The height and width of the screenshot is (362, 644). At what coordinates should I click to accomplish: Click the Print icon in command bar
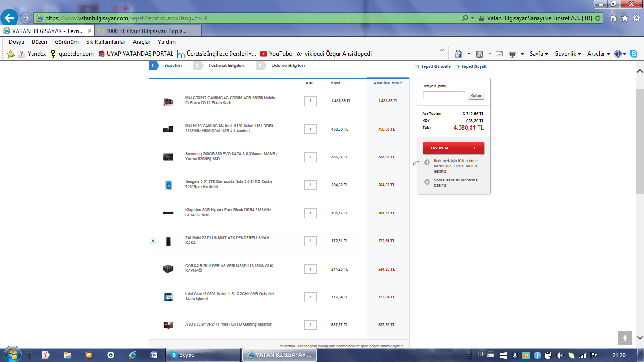pyautogui.click(x=512, y=54)
